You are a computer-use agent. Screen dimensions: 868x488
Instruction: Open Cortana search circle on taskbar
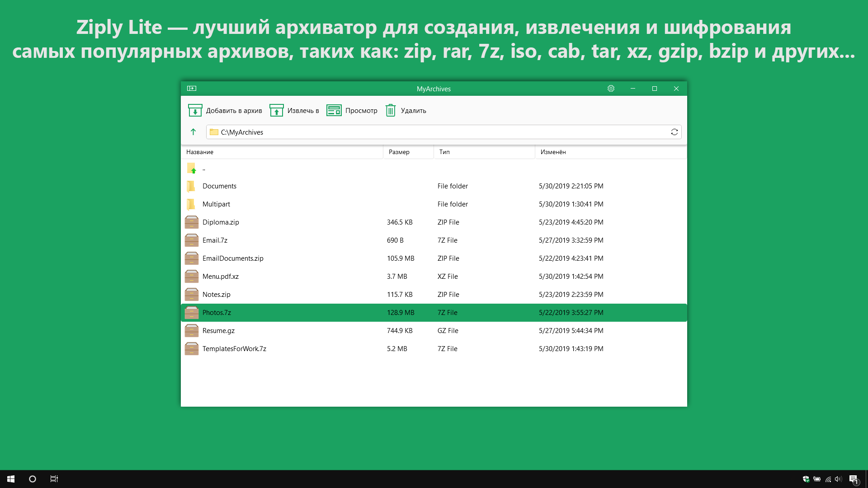coord(33,479)
